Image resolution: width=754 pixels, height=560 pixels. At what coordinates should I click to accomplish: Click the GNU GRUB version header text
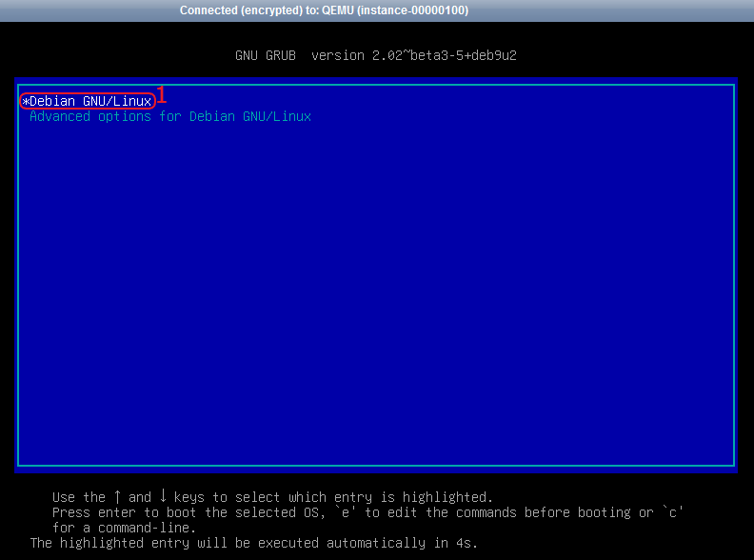click(x=375, y=55)
